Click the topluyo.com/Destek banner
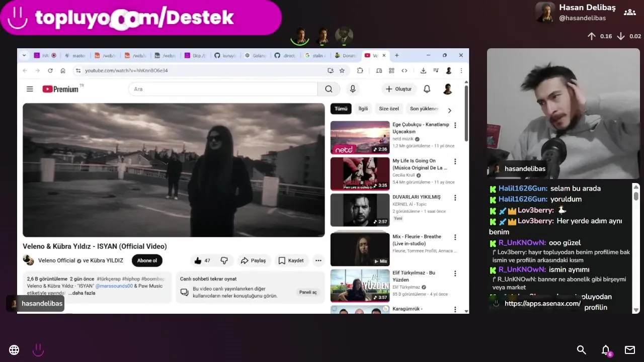The height and width of the screenshot is (362, 644). click(x=141, y=18)
